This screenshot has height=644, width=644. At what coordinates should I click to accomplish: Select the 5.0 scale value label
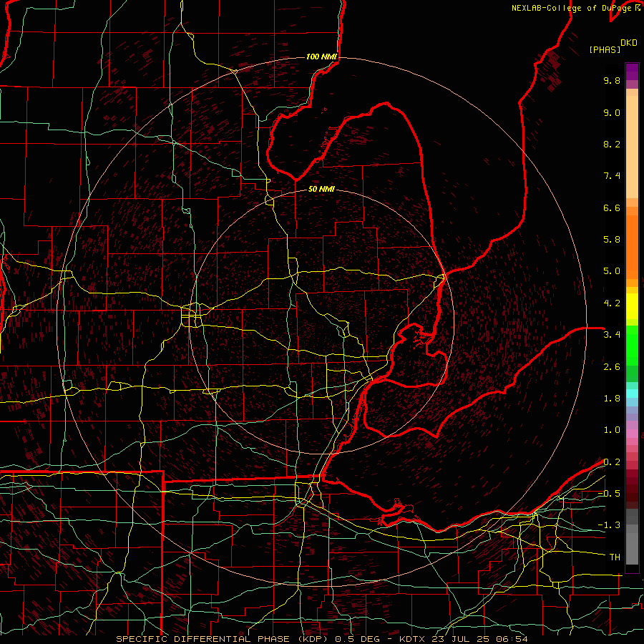point(612,271)
